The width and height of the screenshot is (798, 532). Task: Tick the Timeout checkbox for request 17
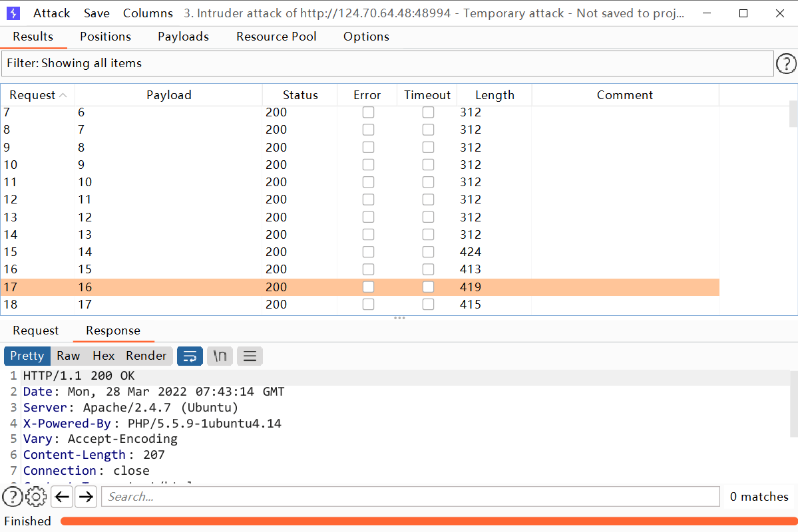click(x=429, y=287)
